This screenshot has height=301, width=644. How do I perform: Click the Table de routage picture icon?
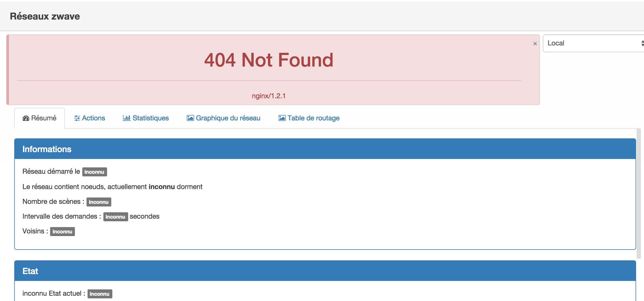click(x=282, y=118)
